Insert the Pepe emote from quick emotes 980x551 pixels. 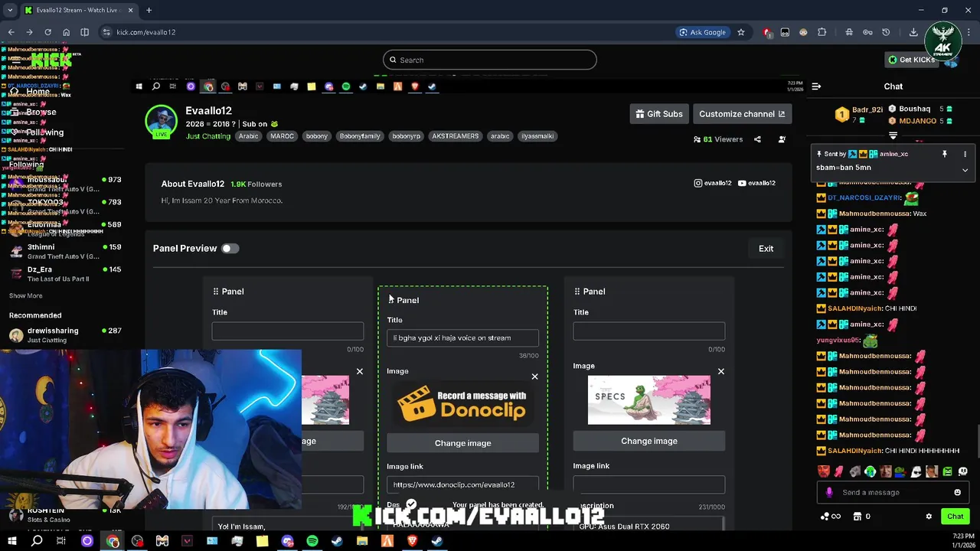pos(901,471)
